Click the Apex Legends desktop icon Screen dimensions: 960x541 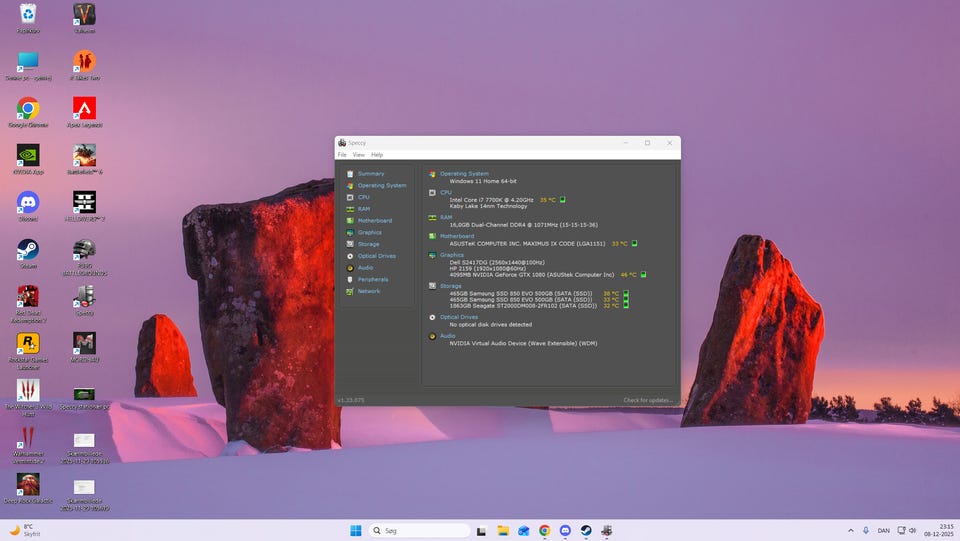pyautogui.click(x=84, y=111)
